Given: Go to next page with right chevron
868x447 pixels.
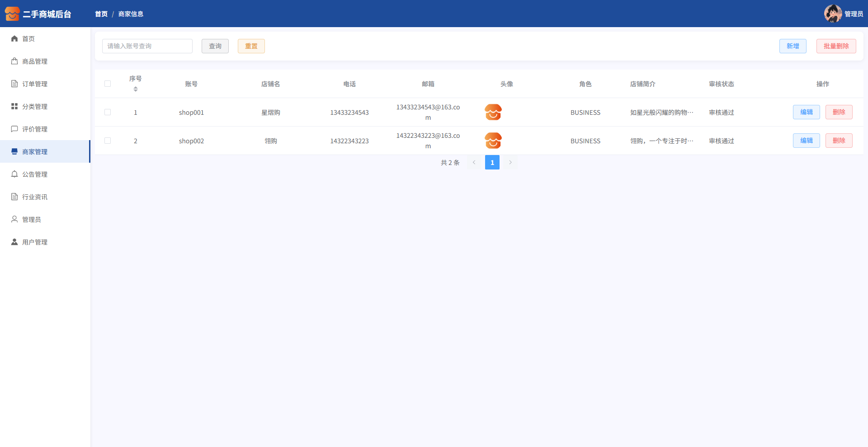Looking at the screenshot, I should (510, 162).
